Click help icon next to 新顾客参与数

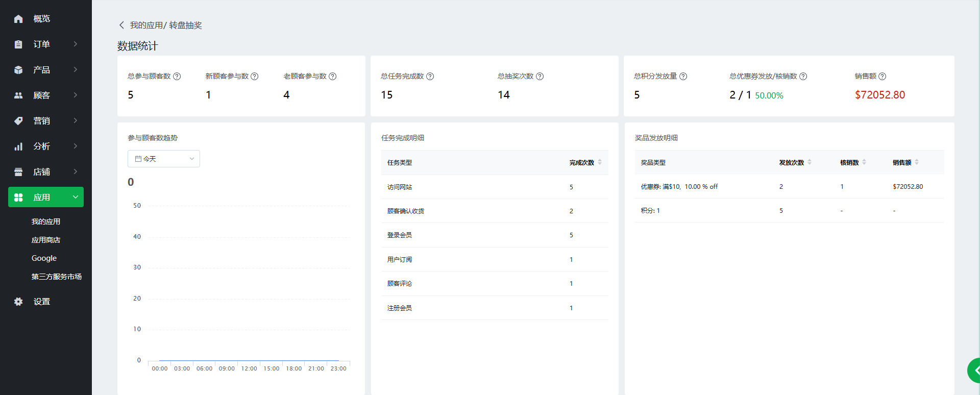coord(255,77)
